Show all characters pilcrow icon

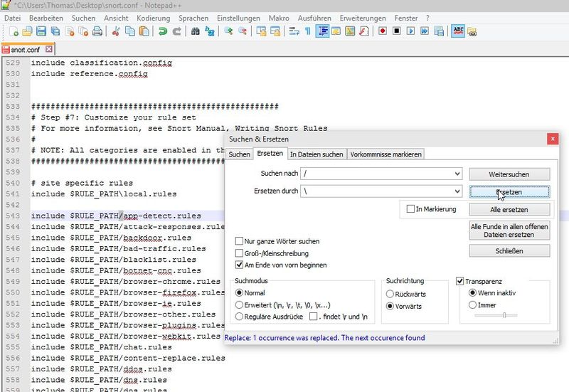(308, 31)
